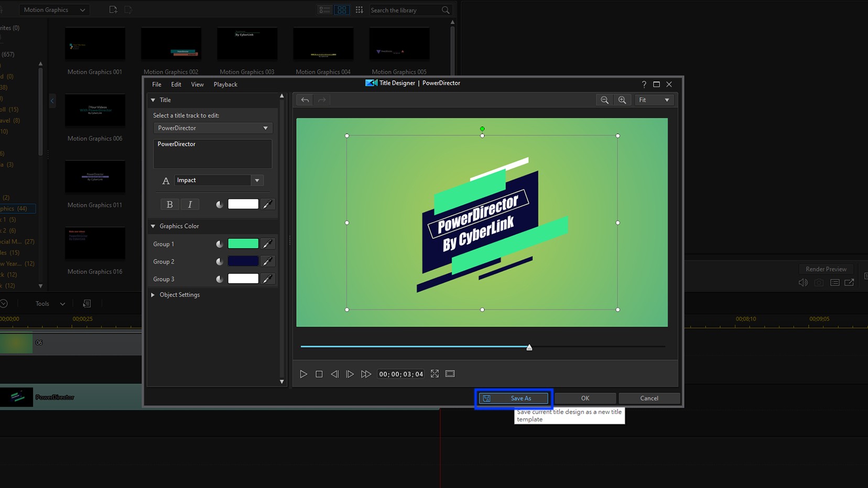The width and height of the screenshot is (868, 488).
Task: Expand the Object Settings section
Action: pyautogui.click(x=153, y=295)
